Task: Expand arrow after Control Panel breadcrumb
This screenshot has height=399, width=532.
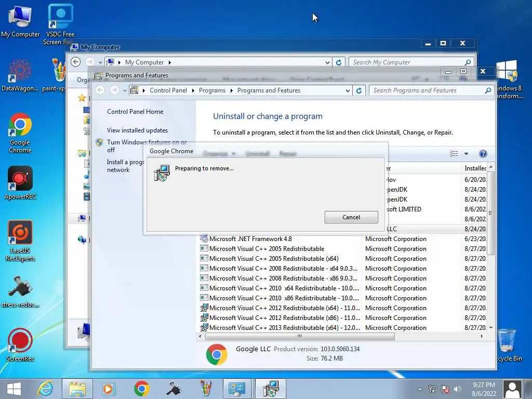Action: 193,90
